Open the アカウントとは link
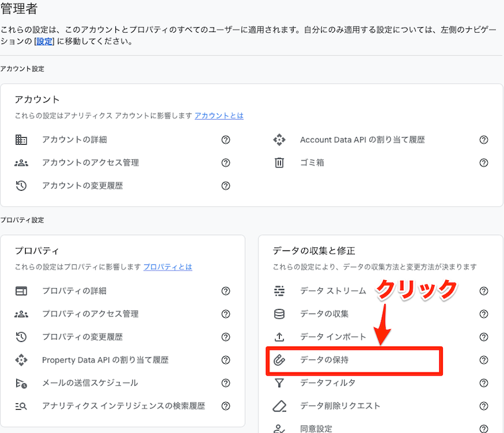The image size is (504, 433). (x=219, y=116)
